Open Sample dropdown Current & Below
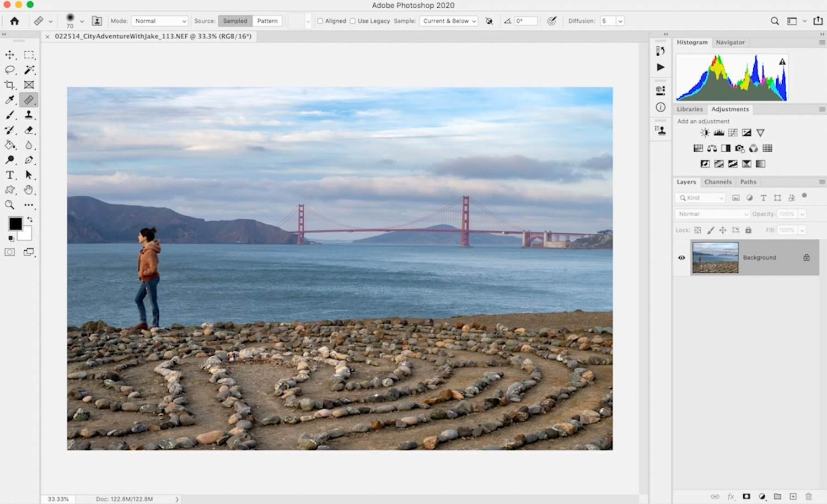 click(449, 21)
